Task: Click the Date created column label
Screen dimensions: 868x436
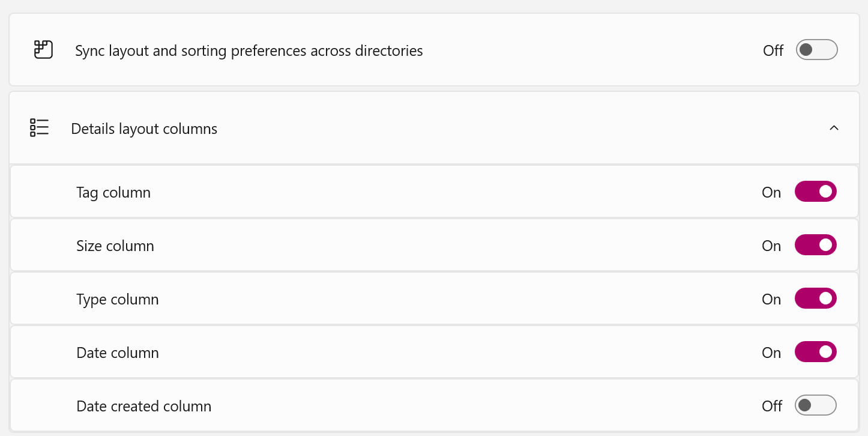Action: coord(143,406)
